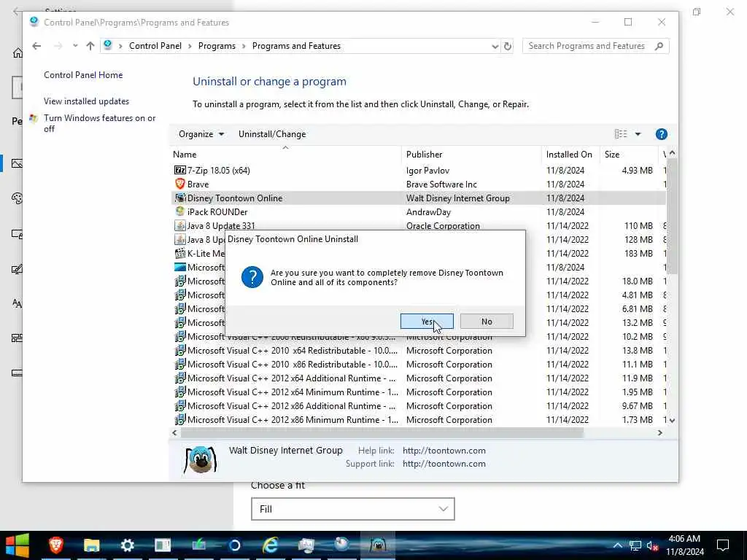
Task: Sort list by Size column header
Action: (x=628, y=155)
